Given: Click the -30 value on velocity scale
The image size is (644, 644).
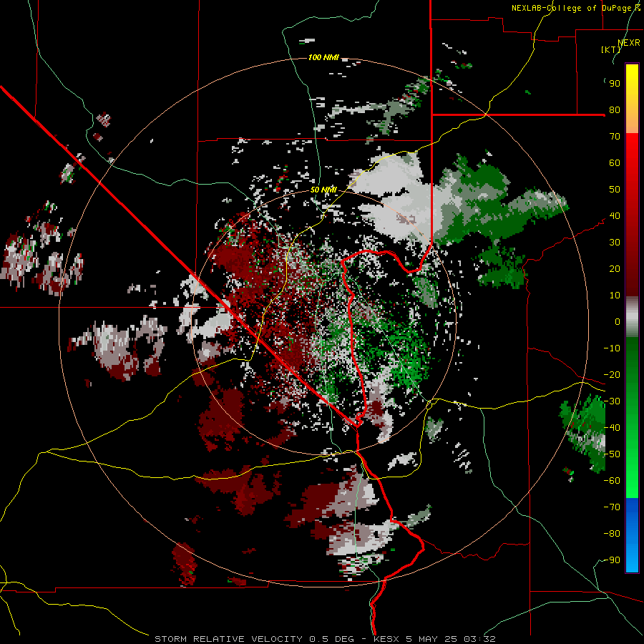Looking at the screenshot, I should pos(612,401).
